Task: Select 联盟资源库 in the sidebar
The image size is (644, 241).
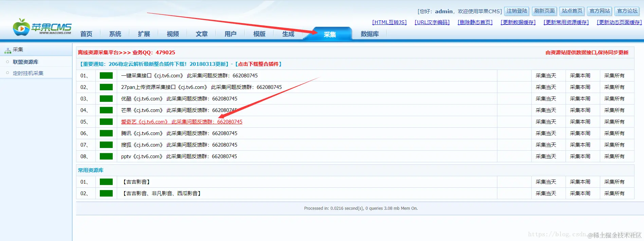Action: 25,62
